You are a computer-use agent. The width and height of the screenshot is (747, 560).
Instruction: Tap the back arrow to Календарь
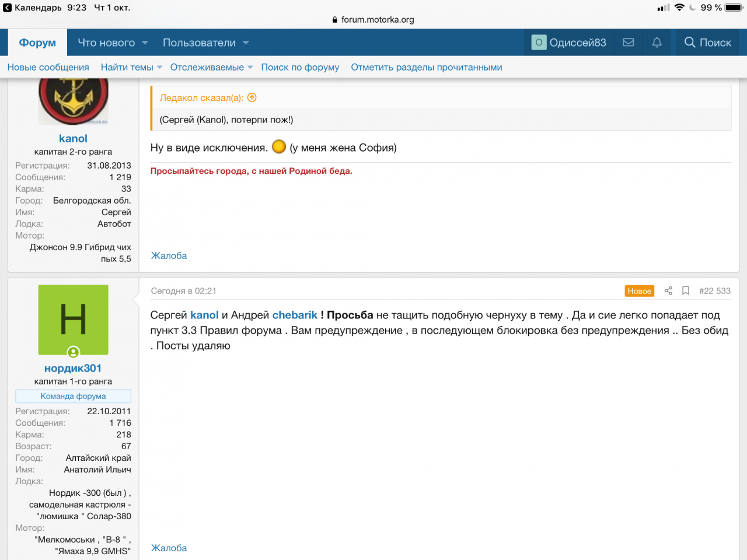[7, 8]
